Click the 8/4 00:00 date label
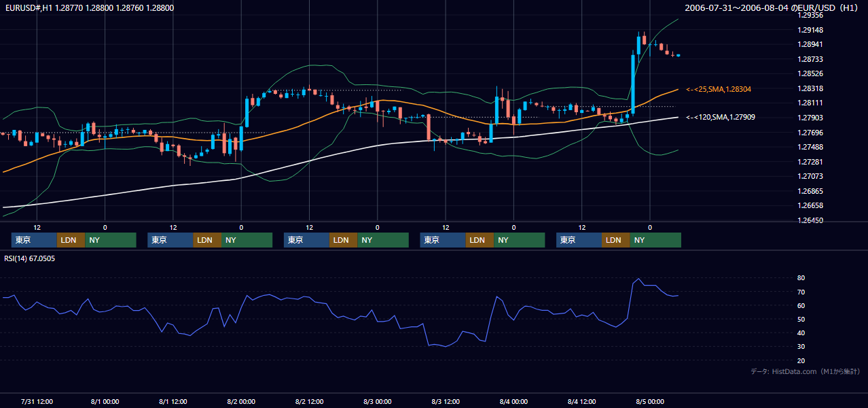 (513, 401)
